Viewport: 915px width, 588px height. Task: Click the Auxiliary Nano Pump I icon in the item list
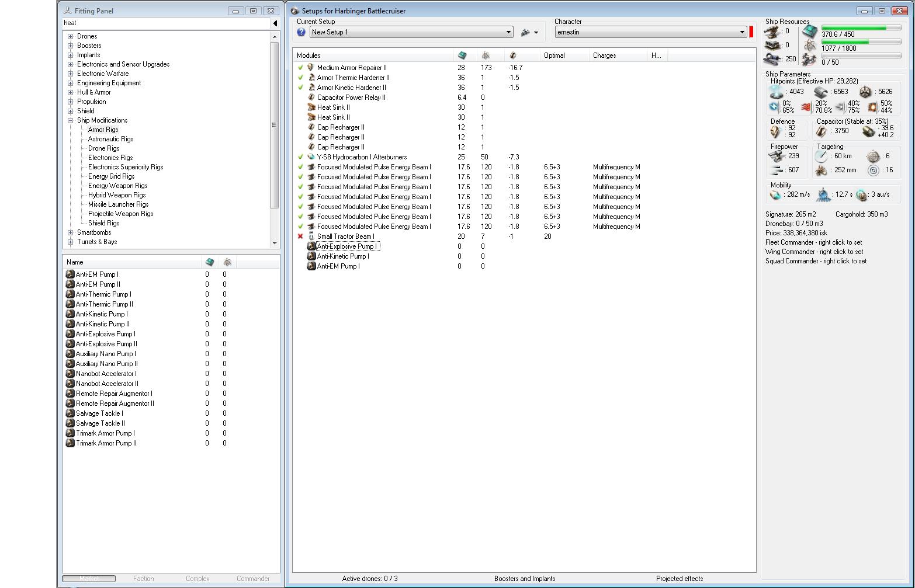(70, 354)
